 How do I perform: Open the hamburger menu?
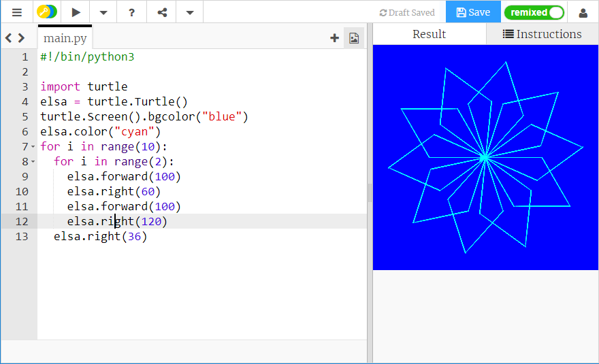17,12
